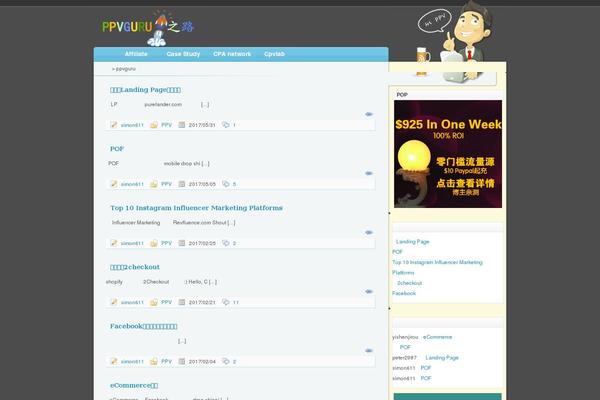600x400 pixels.
Task: Open the eCommerce post title
Action: pos(134,385)
